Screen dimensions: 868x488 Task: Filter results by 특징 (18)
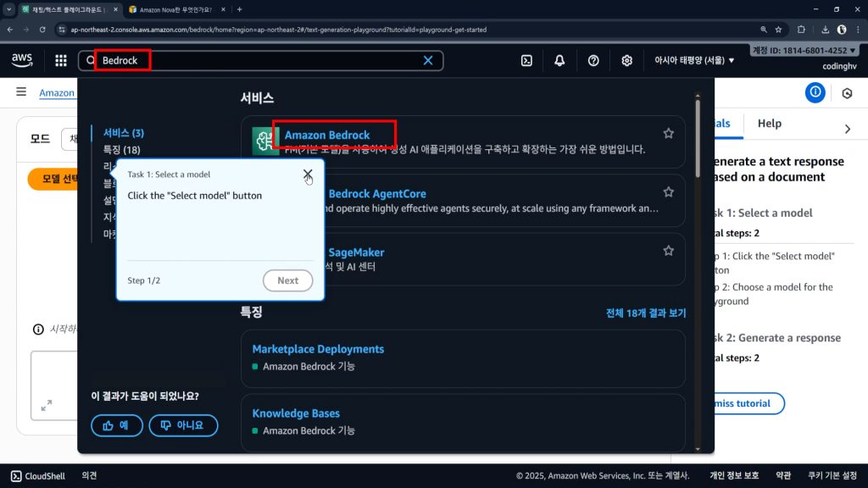122,149
